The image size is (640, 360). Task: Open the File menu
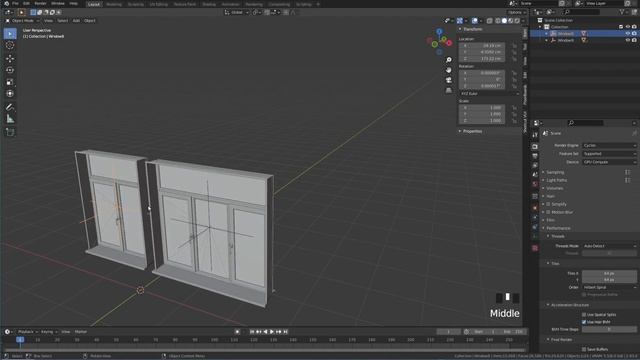[x=15, y=4]
